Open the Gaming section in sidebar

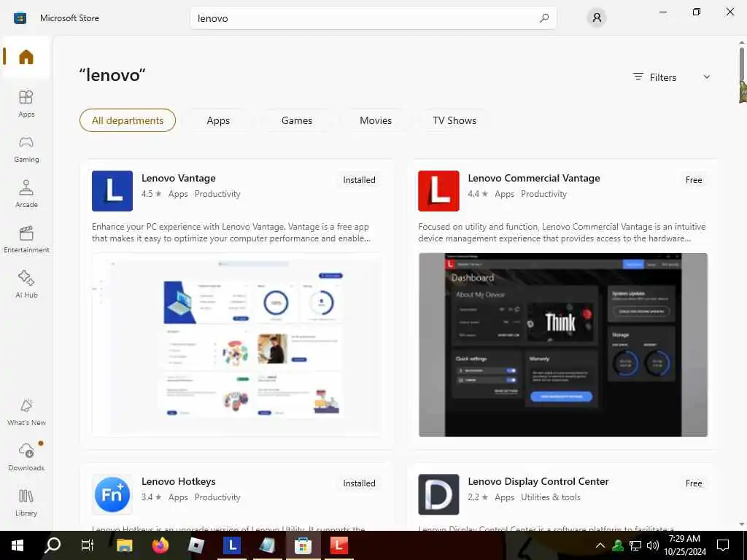[x=26, y=149]
